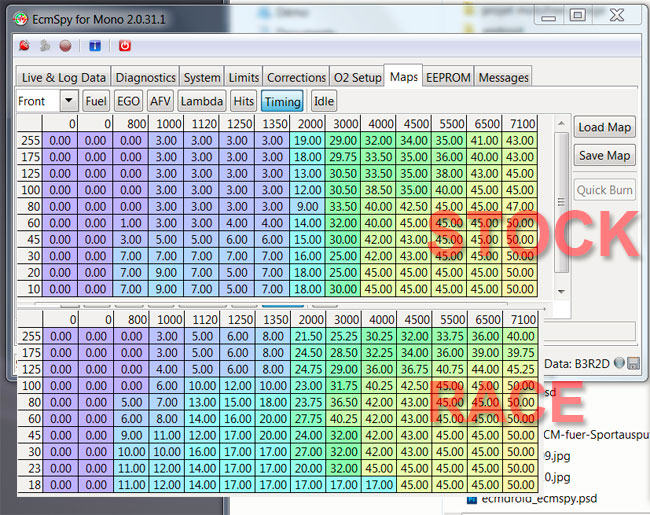650x515 pixels.
Task: Select the 38.00 timing cell
Action: pyautogui.click(x=449, y=173)
